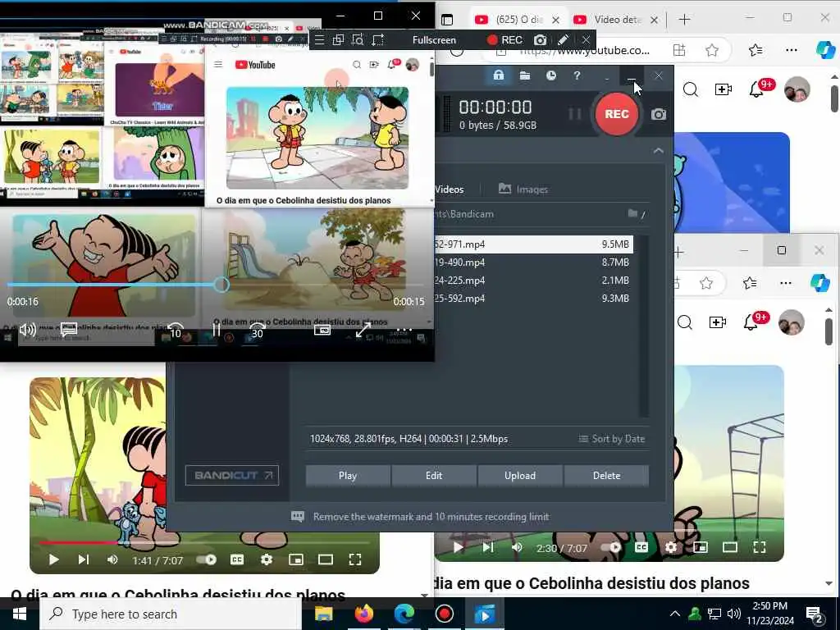Open the Sort by Date dropdown
This screenshot has width=840, height=630.
pyautogui.click(x=612, y=439)
